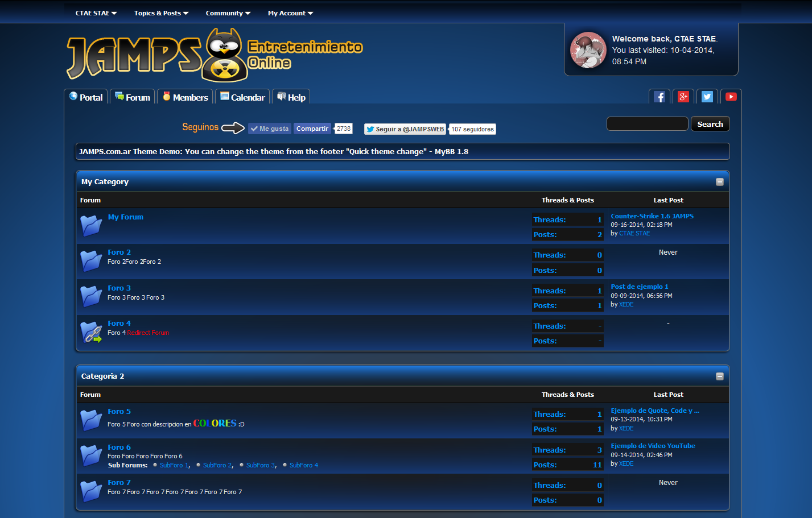The image size is (812, 518).
Task: Go to the Calendar tab
Action: 242,97
